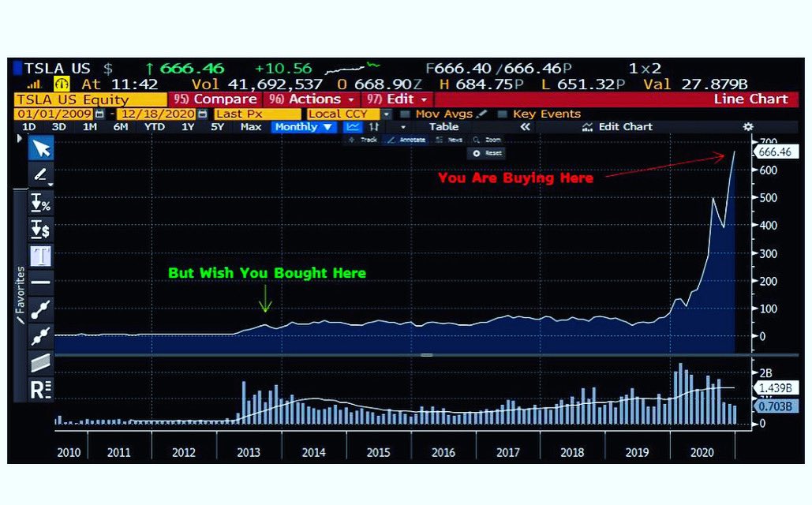Image resolution: width=812 pixels, height=505 pixels.
Task: Activate the chart Zoom tool
Action: tap(487, 140)
